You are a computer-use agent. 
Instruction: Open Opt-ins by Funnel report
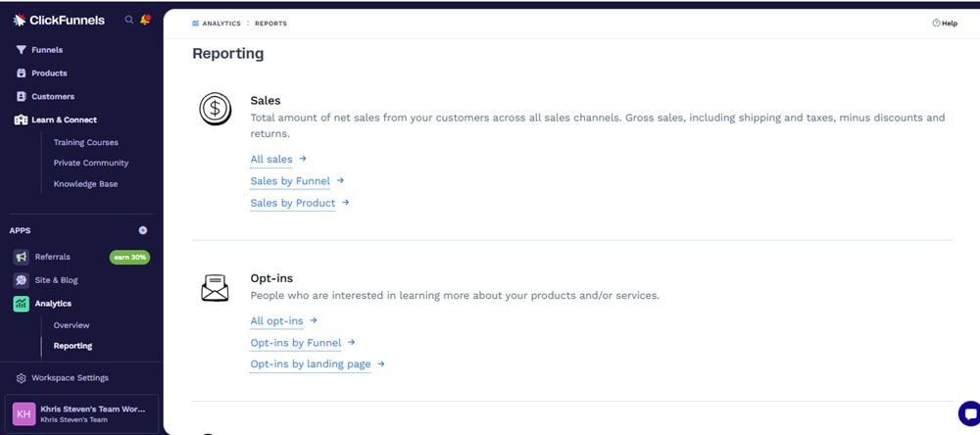coord(296,343)
